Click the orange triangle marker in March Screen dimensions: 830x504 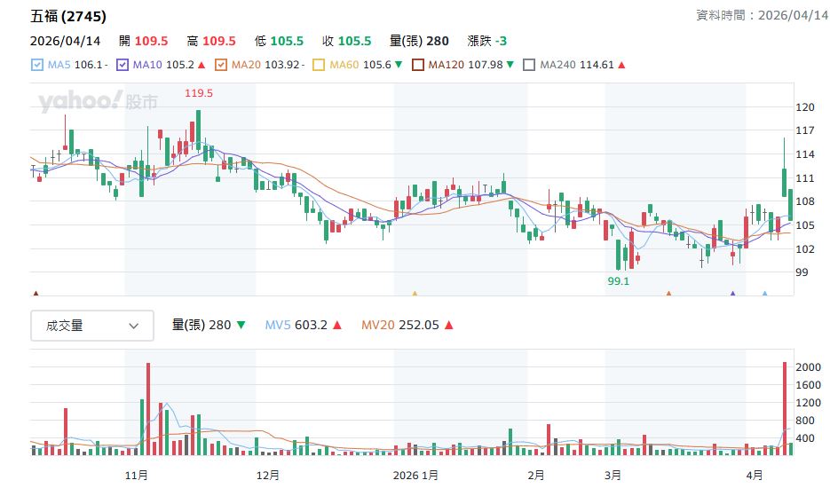(x=668, y=293)
